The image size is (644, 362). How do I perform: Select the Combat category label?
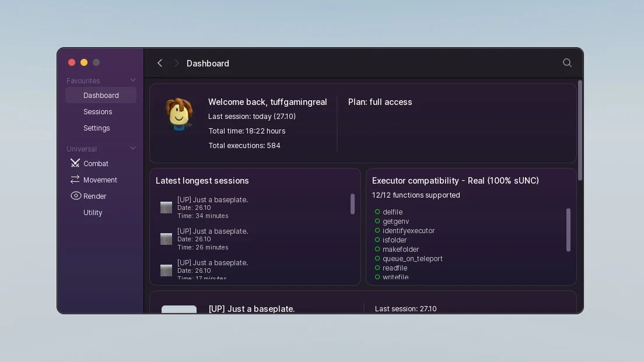coord(96,163)
